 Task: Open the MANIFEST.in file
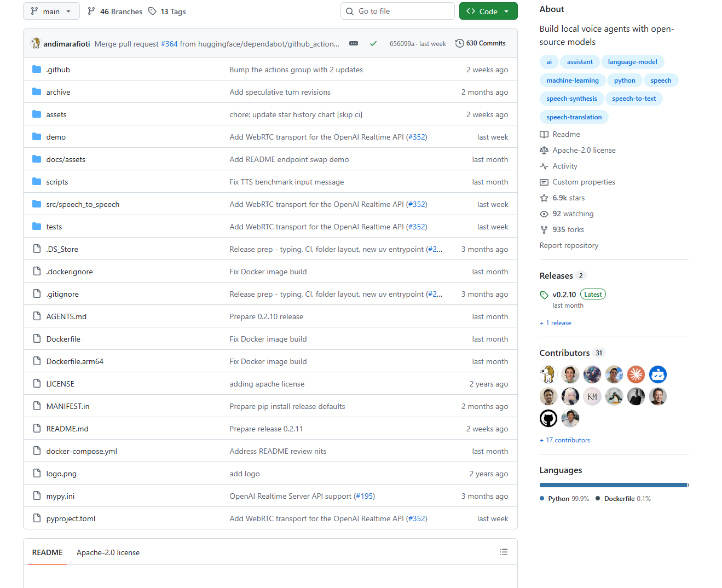68,406
